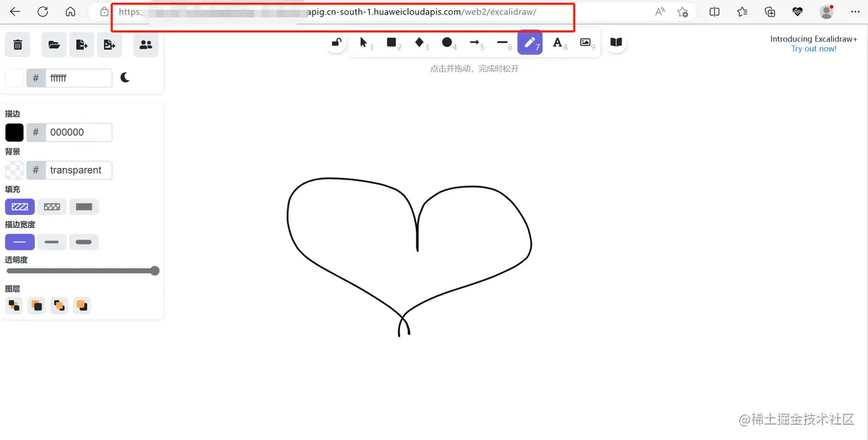Add page to favorites star icon
This screenshot has width=868, height=440.
[x=682, y=12]
